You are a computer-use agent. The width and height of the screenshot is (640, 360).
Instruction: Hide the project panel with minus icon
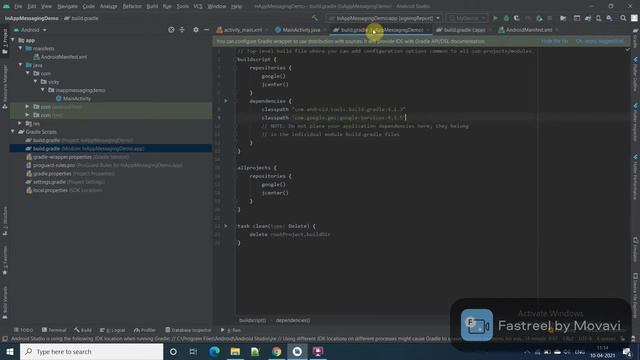pyautogui.click(x=207, y=30)
